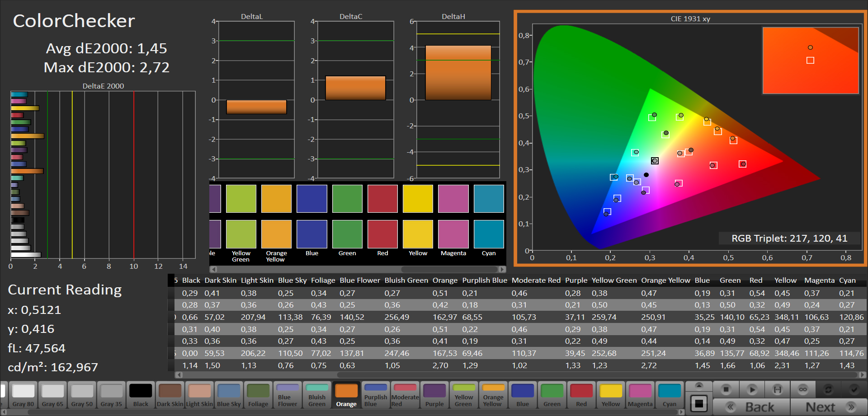Click the RGB Triplet: 217, 120, 41 label
The height and width of the screenshot is (416, 868).
pos(789,238)
